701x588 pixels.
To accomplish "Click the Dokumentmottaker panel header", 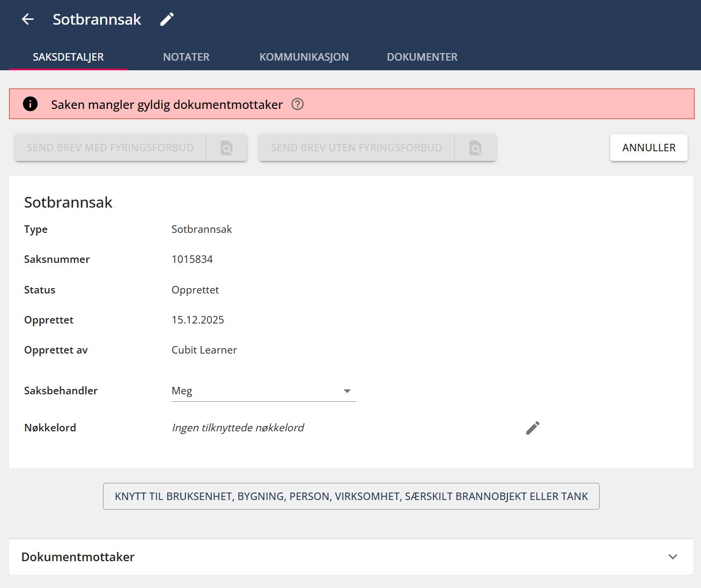I will click(351, 557).
